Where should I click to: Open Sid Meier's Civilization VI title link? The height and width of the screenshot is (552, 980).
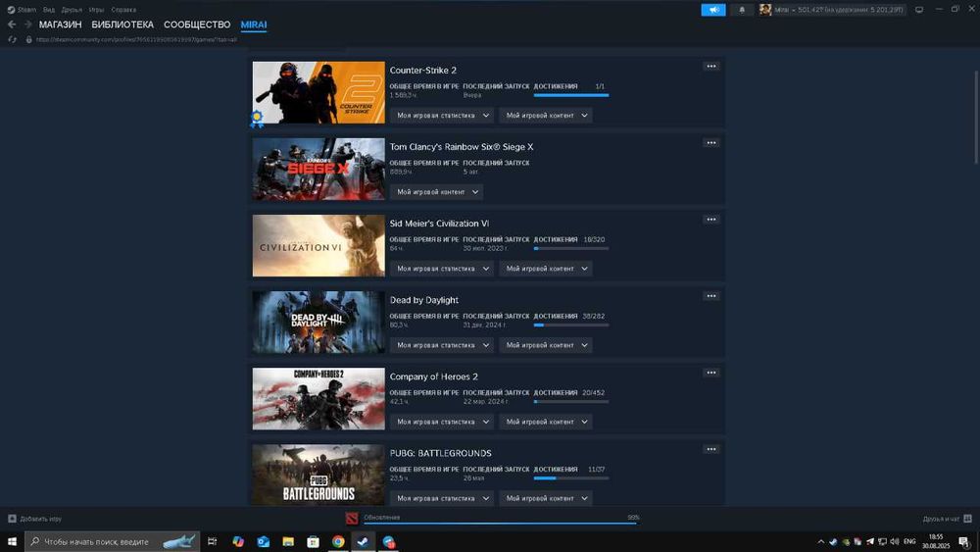(x=439, y=224)
